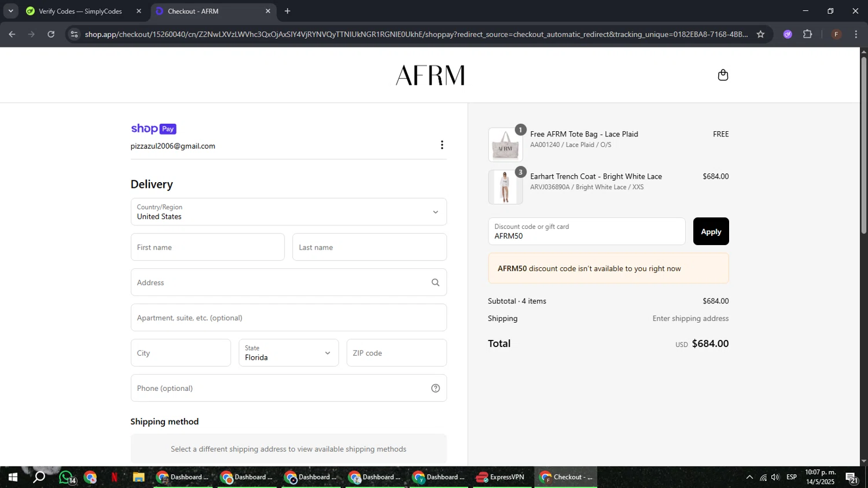This screenshot has width=868, height=488.
Task: Reload the checkout page
Action: tap(51, 34)
